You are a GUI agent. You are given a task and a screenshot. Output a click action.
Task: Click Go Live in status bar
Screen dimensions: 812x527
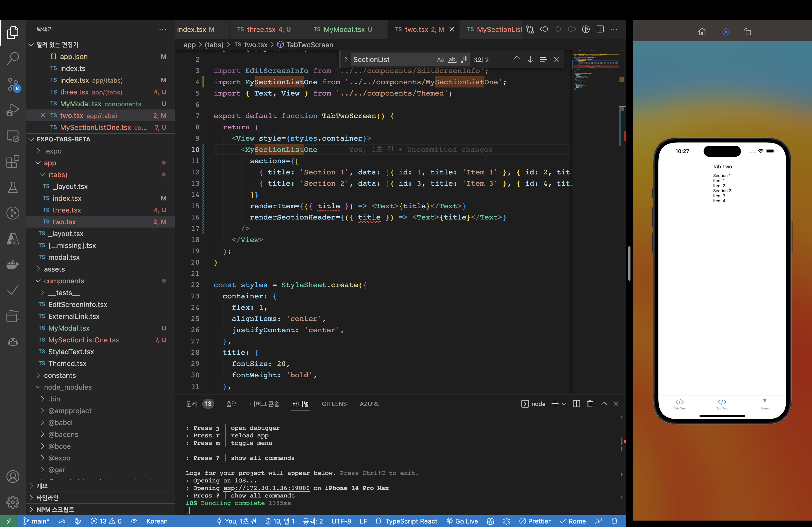[x=462, y=521]
